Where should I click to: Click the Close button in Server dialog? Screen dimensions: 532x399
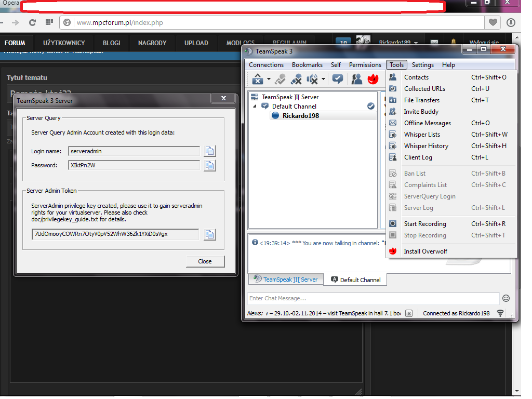tap(205, 262)
